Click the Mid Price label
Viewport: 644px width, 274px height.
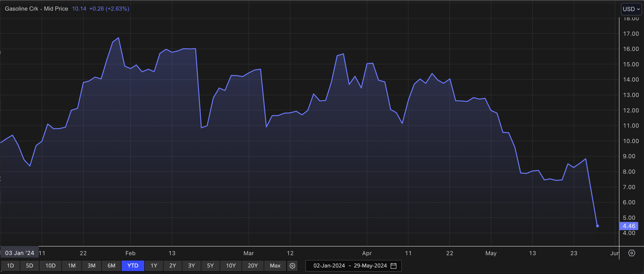[56, 9]
